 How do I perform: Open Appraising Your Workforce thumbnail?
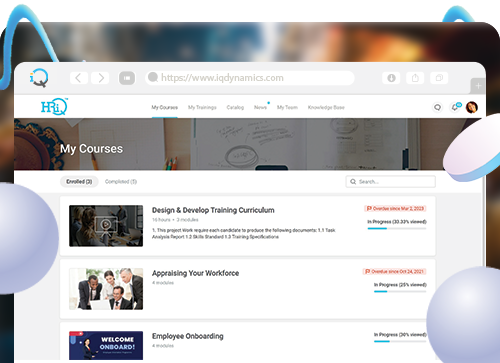coord(106,289)
